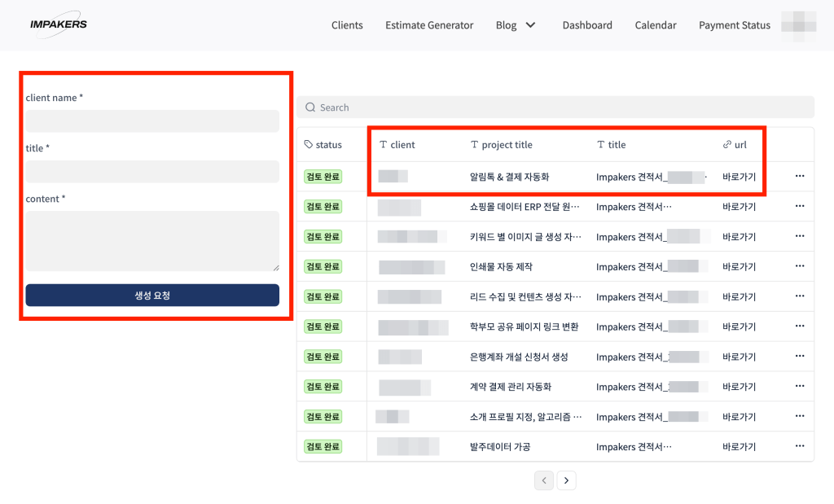Click the next page chevron
834x504 pixels.
point(567,480)
